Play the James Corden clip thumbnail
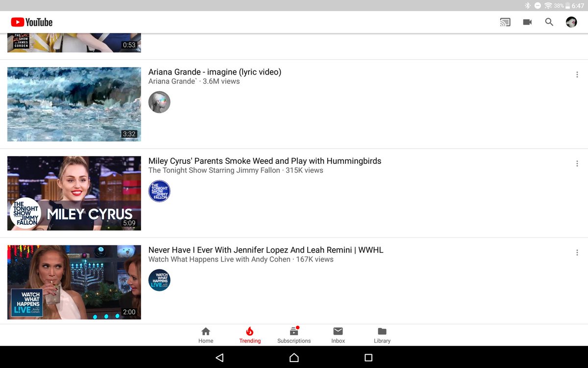588x368 pixels. click(74, 43)
